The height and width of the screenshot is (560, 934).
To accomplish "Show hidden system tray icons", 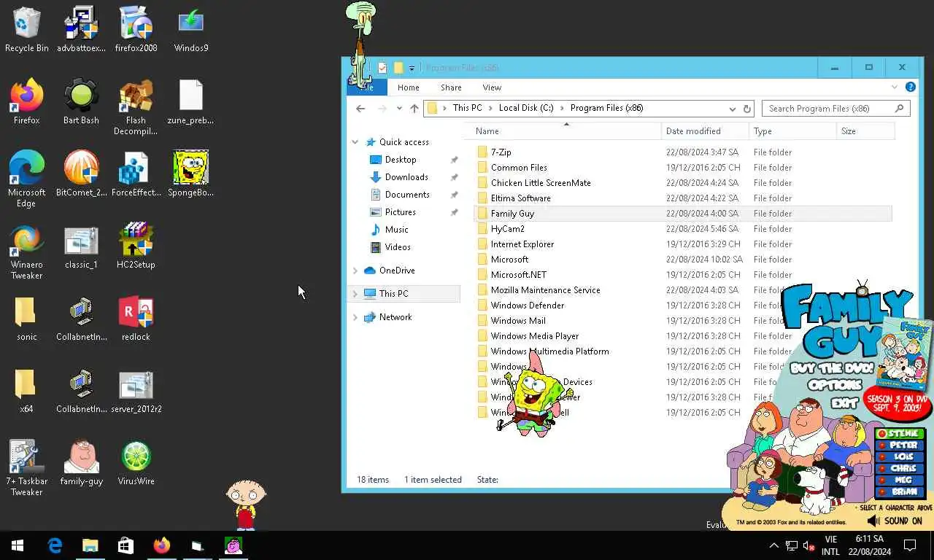I will pos(773,545).
